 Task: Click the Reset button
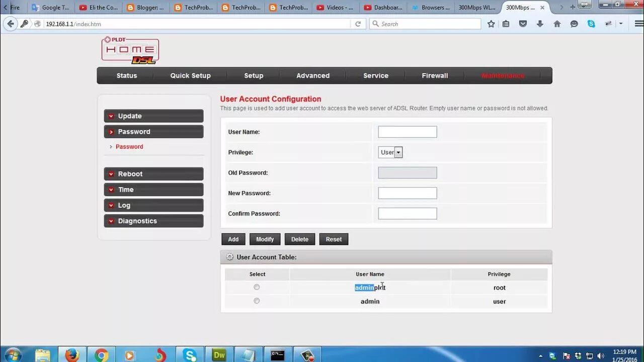click(334, 239)
